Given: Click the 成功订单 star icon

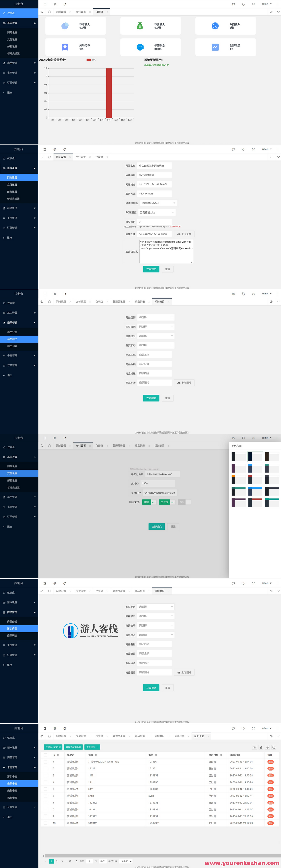Looking at the screenshot, I should (x=65, y=47).
